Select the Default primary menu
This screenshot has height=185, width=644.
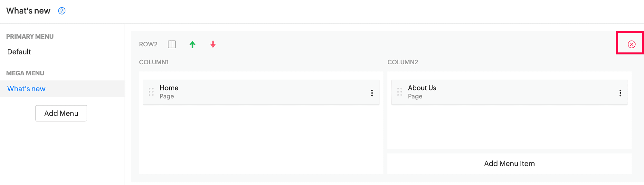pos(19,52)
